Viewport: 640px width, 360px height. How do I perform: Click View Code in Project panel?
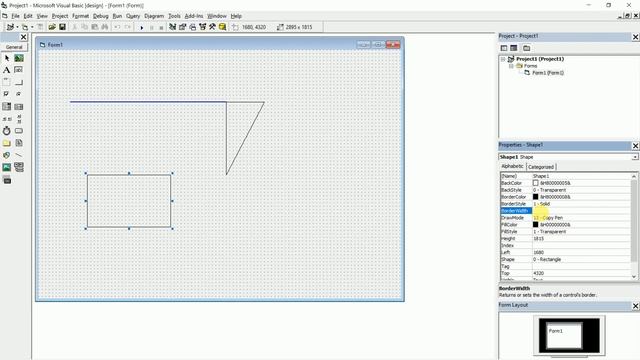point(504,48)
